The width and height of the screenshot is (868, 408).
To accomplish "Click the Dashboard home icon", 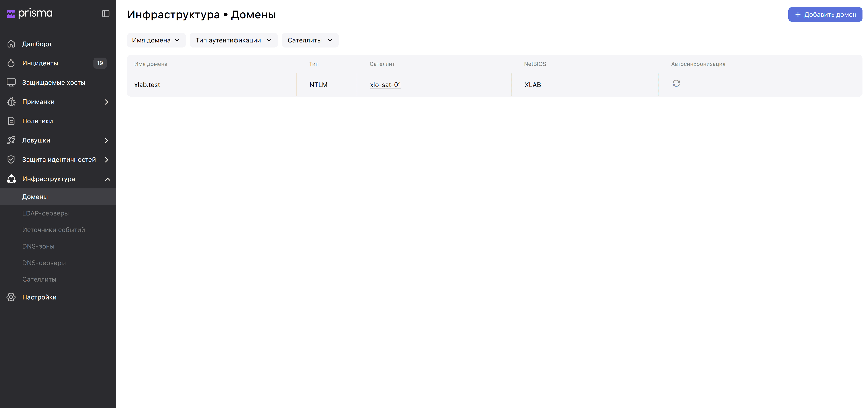I will click(x=11, y=44).
